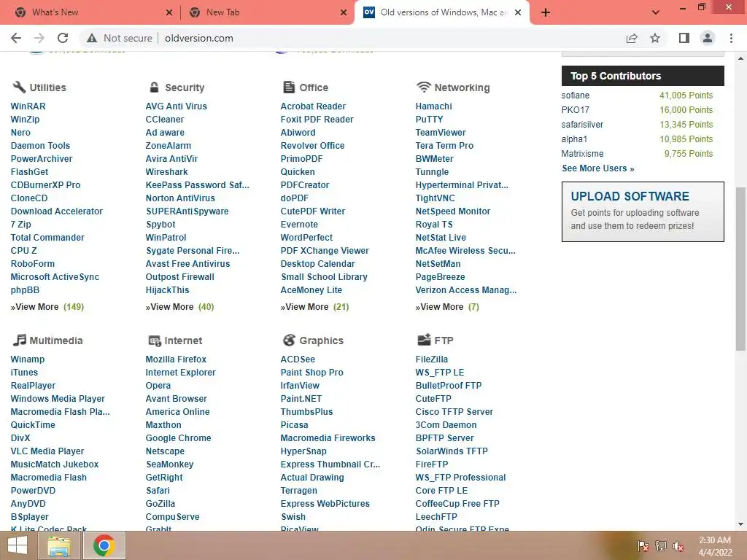Viewport: 747px width, 560px height.
Task: Expand the tab search chevron
Action: (656, 12)
